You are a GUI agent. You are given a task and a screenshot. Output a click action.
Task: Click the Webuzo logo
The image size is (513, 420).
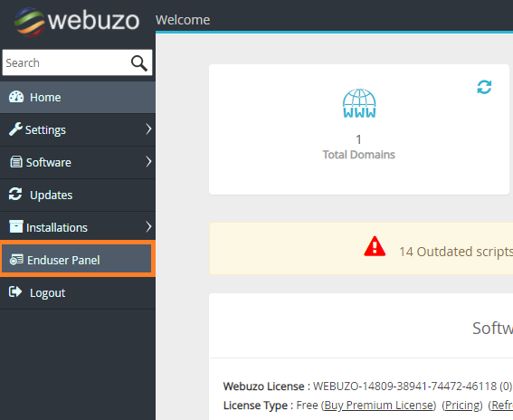pos(77,22)
